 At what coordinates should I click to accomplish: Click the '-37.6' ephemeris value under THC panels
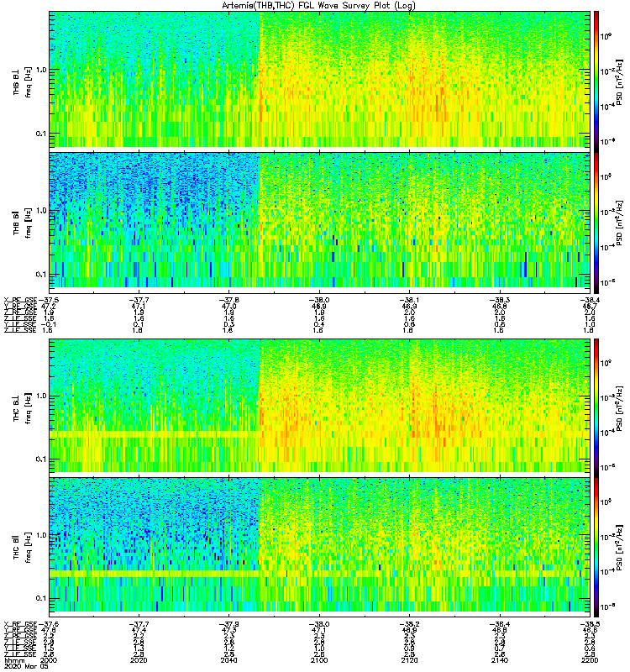point(49,624)
